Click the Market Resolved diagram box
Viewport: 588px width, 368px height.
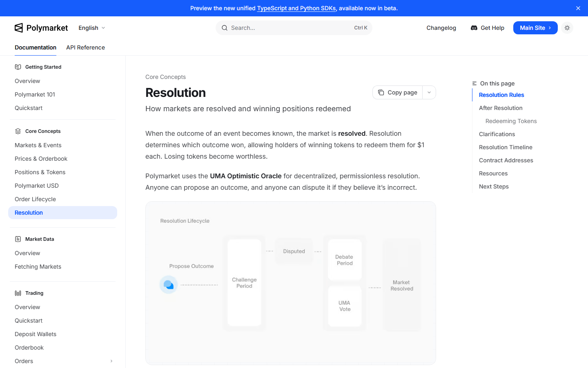click(x=402, y=285)
